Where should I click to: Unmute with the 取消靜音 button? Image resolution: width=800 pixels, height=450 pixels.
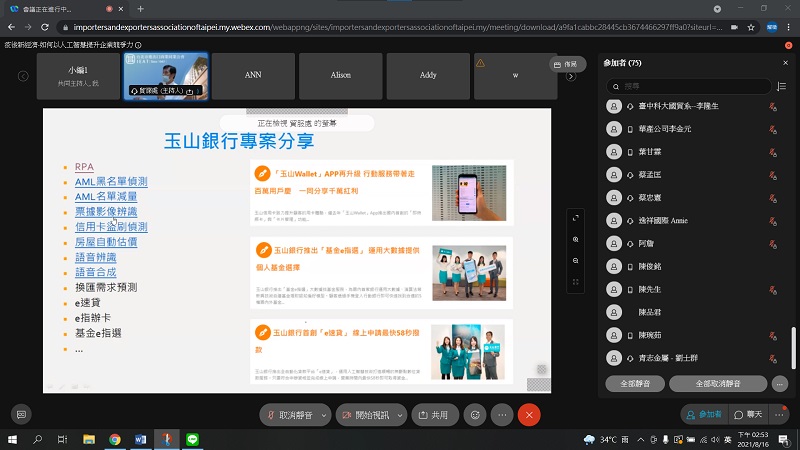(x=291, y=415)
